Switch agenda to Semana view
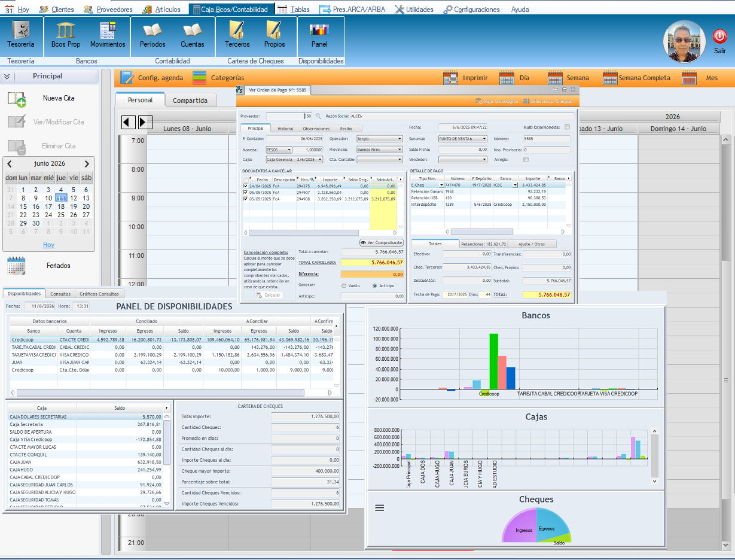Image resolution: width=735 pixels, height=560 pixels. pyautogui.click(x=554, y=78)
